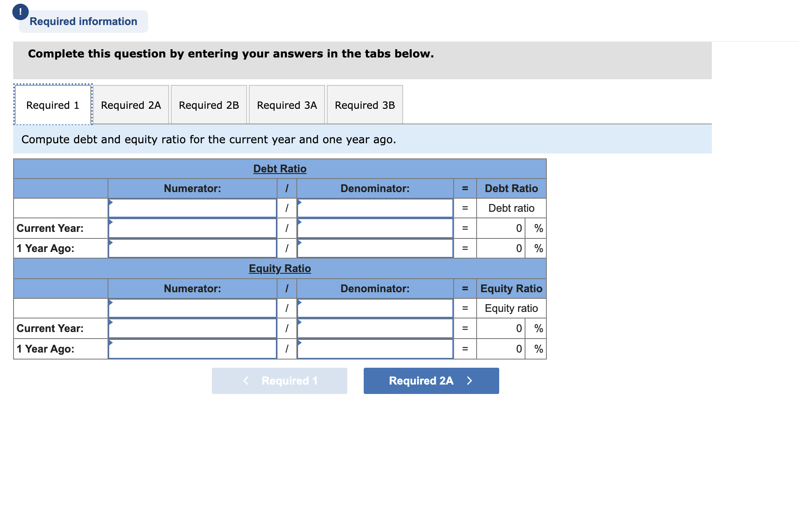This screenshot has width=812, height=513.
Task: Click the Required 2A next button
Action: [x=431, y=381]
